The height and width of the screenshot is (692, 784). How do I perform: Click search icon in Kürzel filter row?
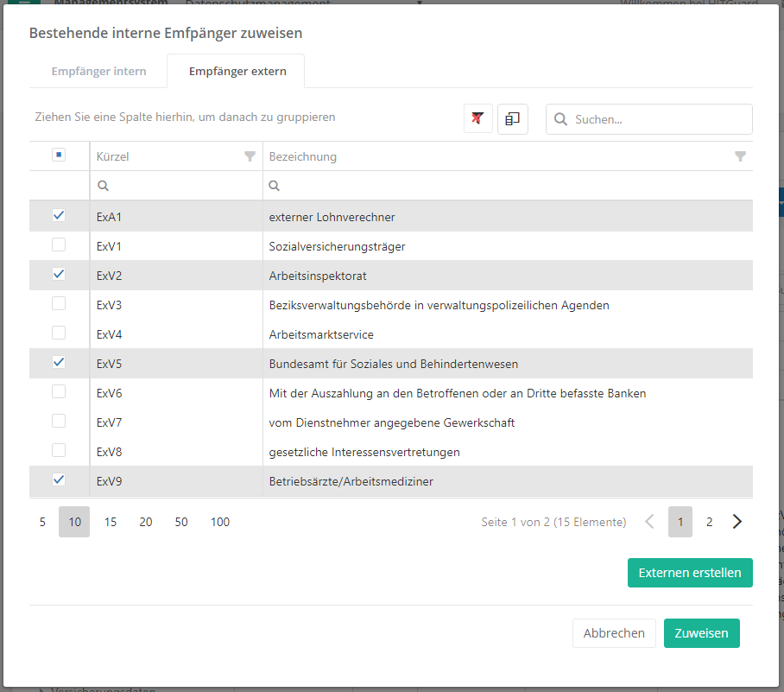tap(104, 186)
